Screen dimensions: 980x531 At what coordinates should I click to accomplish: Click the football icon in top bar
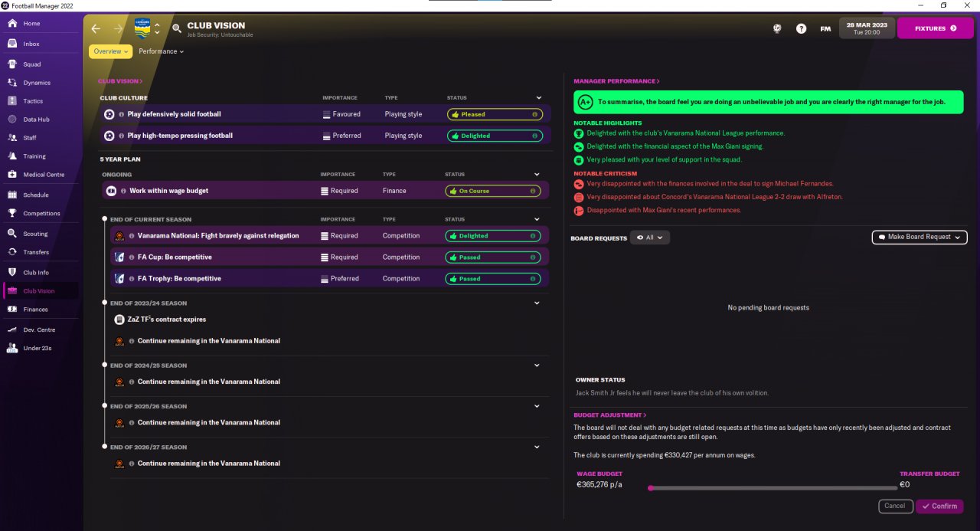pos(777,28)
